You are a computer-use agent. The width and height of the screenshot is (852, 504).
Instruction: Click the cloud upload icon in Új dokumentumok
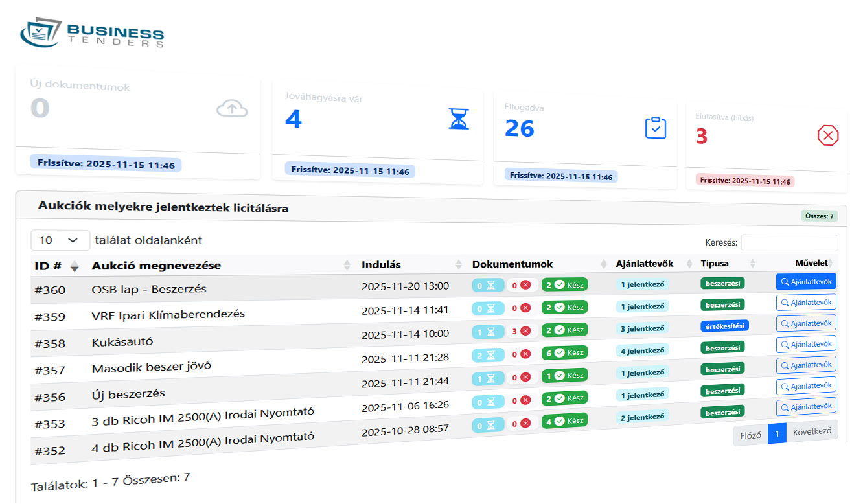(x=232, y=109)
